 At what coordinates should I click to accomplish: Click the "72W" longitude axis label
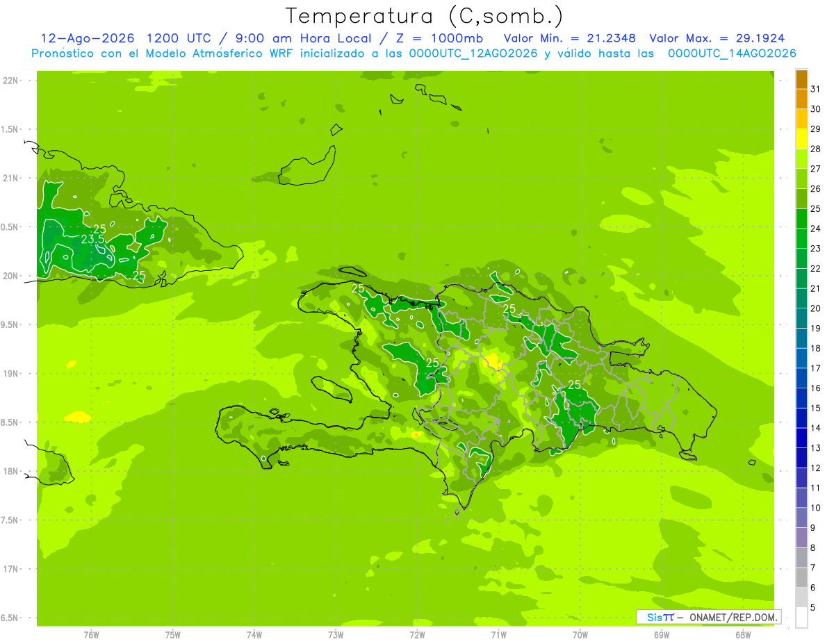point(417,635)
